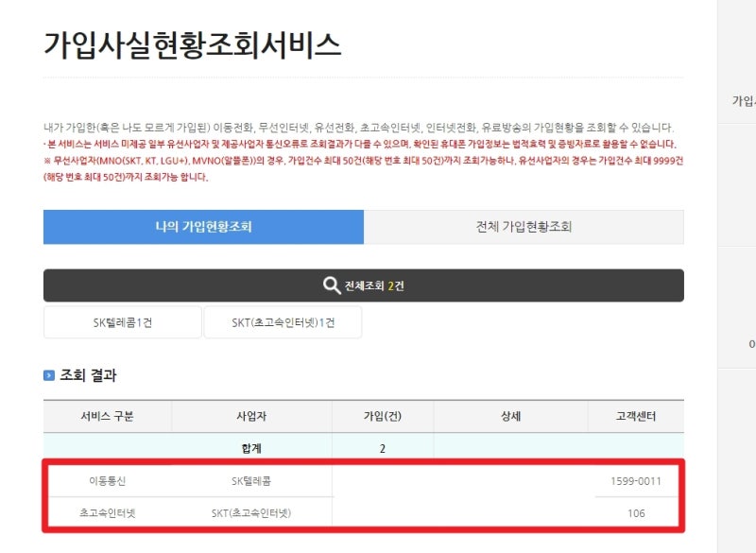Click the 합계 row label

point(251,448)
